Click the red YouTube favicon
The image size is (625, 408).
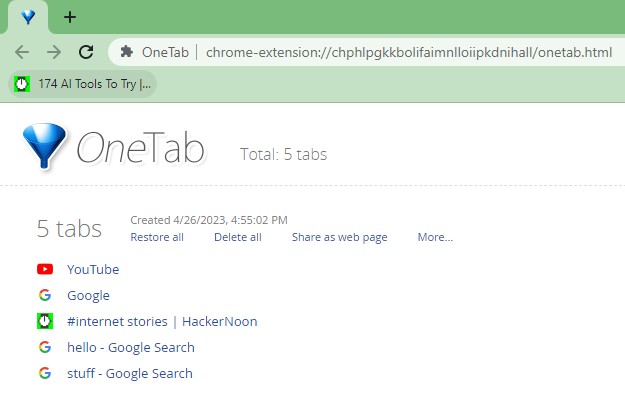click(x=45, y=269)
